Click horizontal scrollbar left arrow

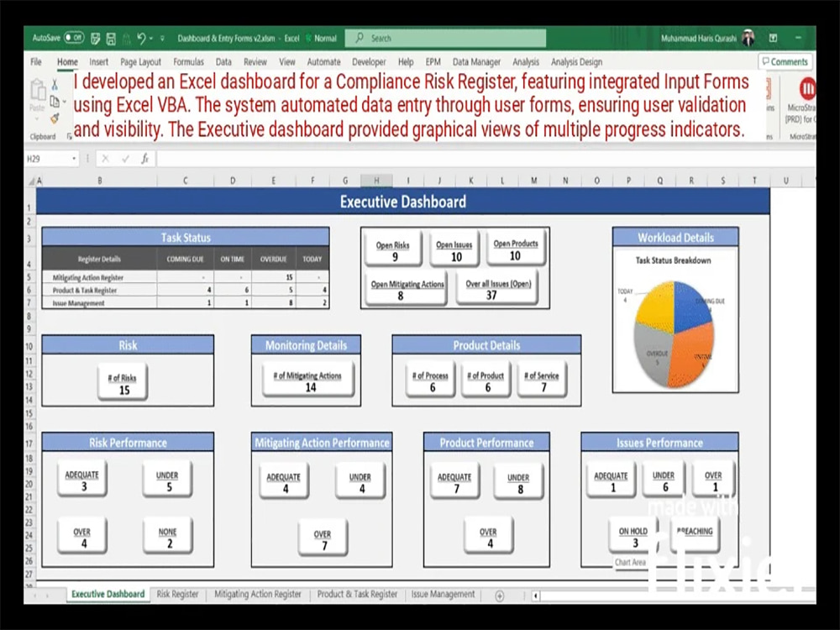[536, 596]
